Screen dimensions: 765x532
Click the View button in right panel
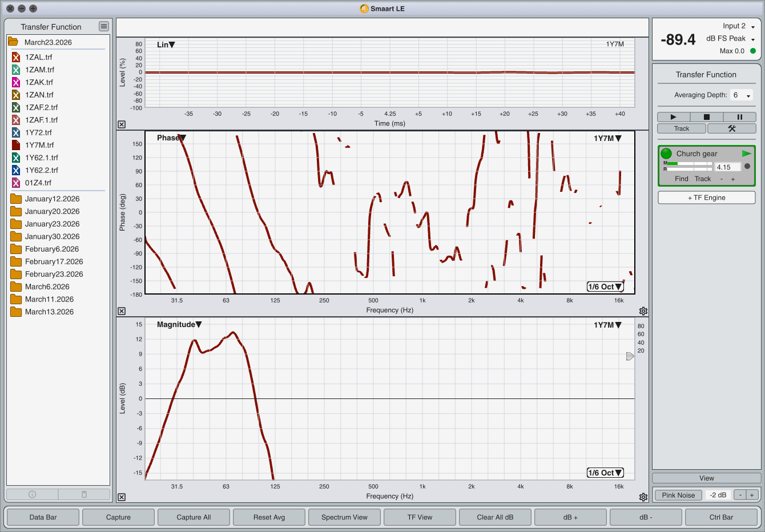[x=707, y=478]
